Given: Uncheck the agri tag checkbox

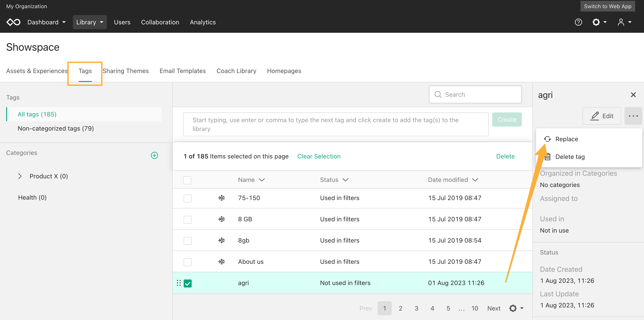Looking at the screenshot, I should pyautogui.click(x=187, y=283).
